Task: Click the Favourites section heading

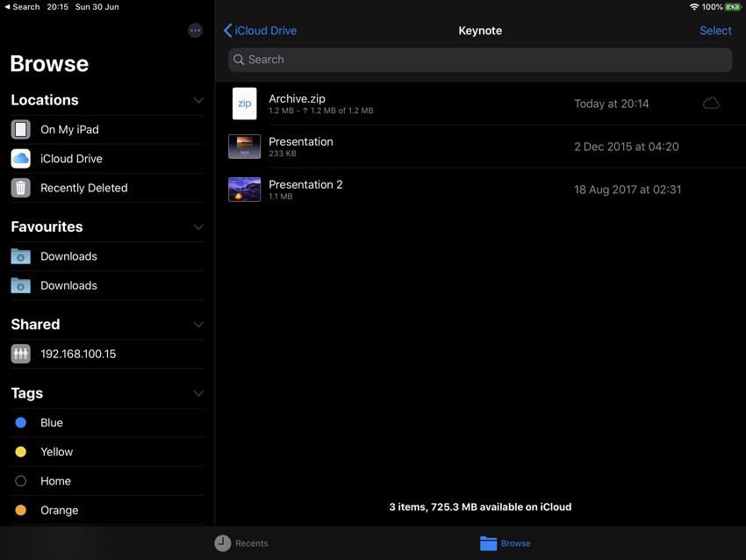Action: (47, 226)
